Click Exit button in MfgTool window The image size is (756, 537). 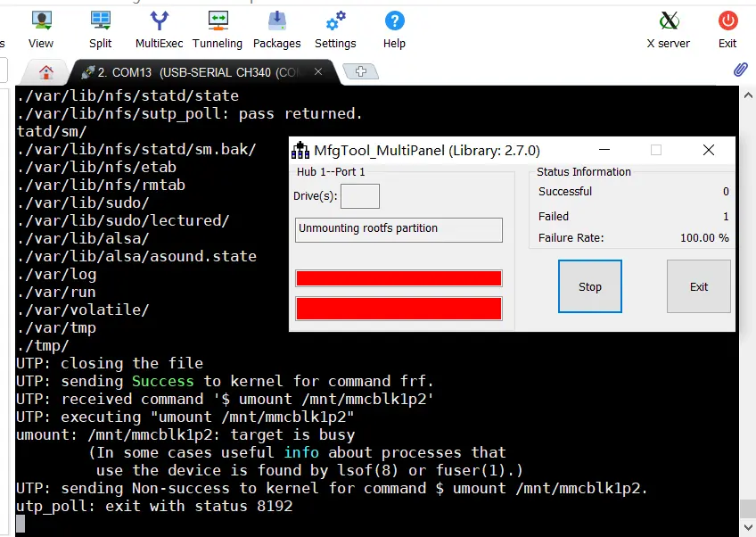[699, 286]
